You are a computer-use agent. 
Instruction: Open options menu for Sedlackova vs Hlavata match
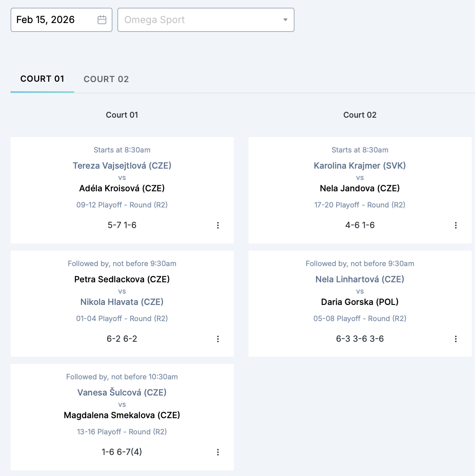click(x=218, y=339)
